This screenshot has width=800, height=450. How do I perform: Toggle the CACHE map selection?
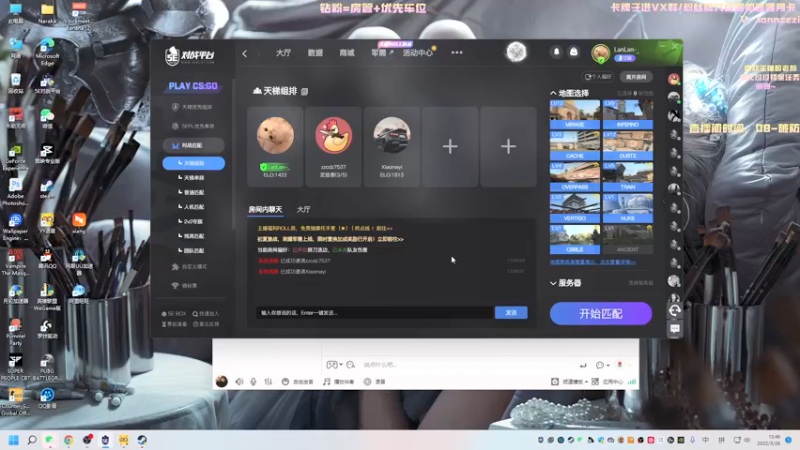[x=574, y=145]
